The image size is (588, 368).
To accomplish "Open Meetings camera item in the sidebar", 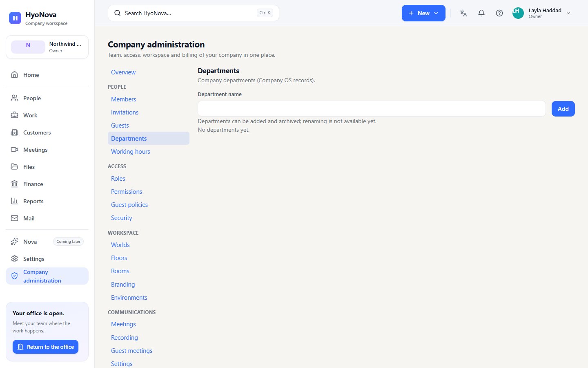I will pyautogui.click(x=47, y=150).
